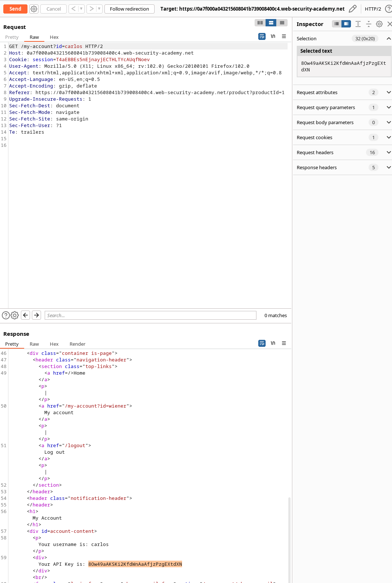
Task: Go to previous request in history
Action: pos(73,9)
